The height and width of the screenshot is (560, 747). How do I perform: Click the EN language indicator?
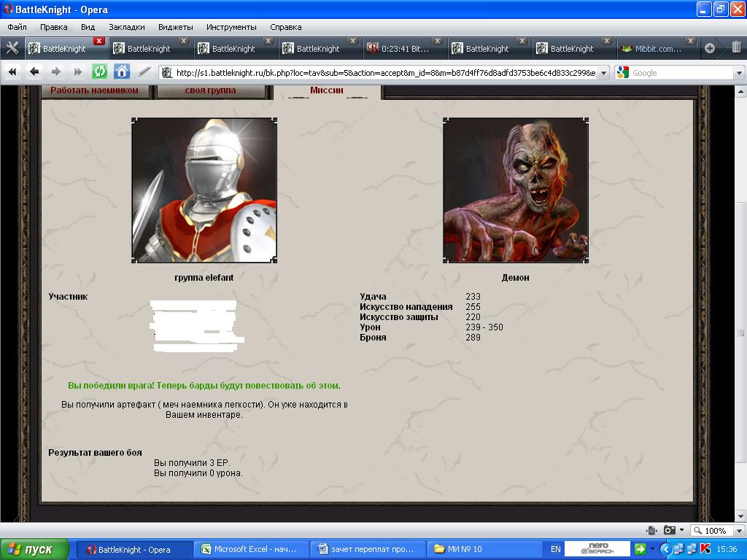click(x=555, y=550)
